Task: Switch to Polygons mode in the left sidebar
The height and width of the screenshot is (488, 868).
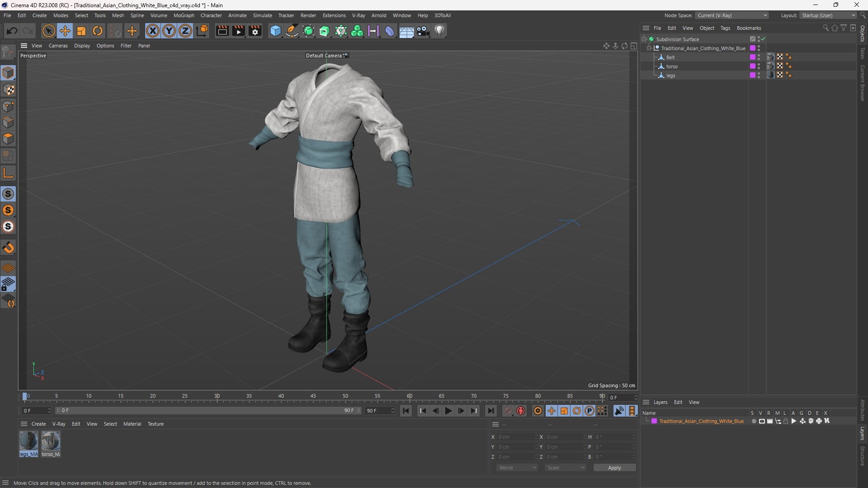Action: coord(8,139)
